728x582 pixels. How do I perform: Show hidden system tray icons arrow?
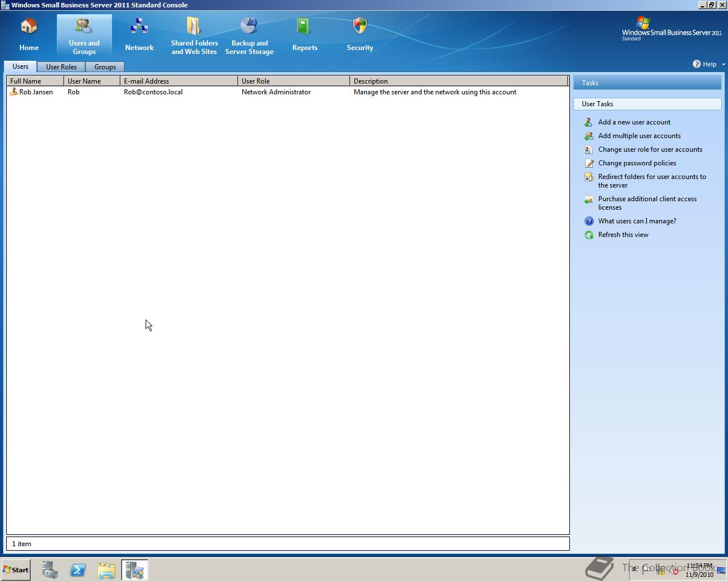pyautogui.click(x=635, y=569)
